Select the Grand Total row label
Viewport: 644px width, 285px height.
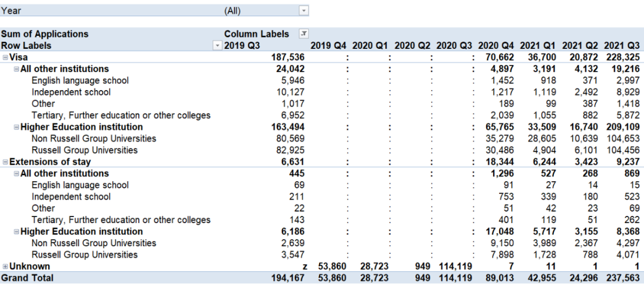coord(27,278)
